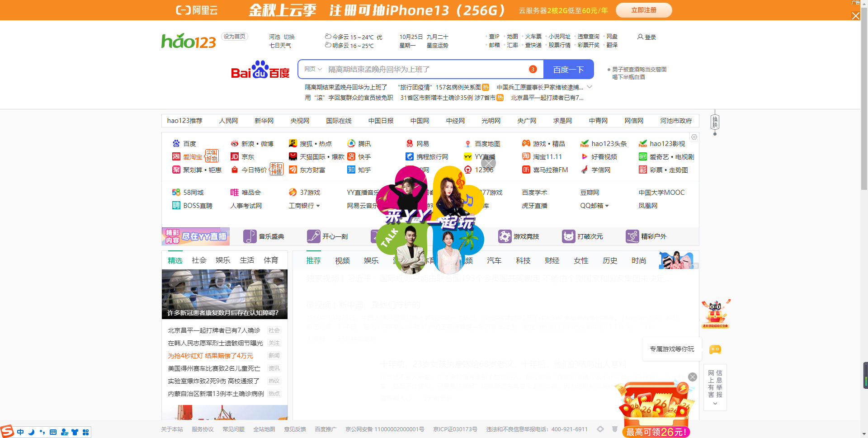Click the 换肤 skin switch tag

point(715,122)
